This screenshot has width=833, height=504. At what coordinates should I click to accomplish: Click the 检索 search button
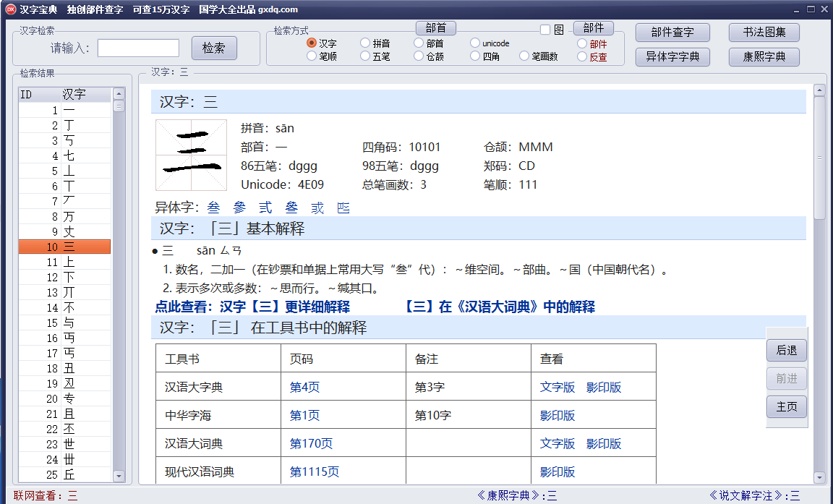pos(214,48)
